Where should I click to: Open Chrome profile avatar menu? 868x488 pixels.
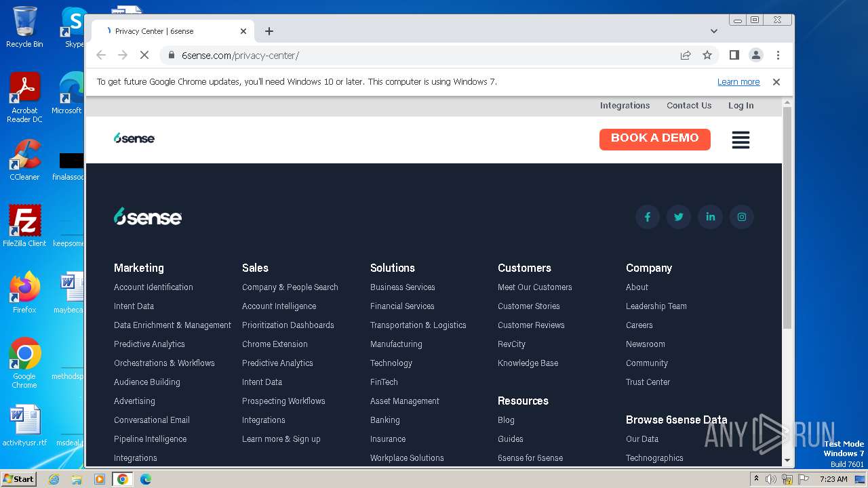tap(756, 56)
